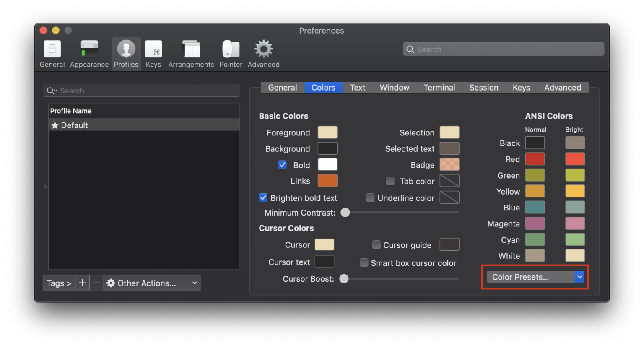644x348 pixels.
Task: Open the Foreground color swatch
Action: coord(327,132)
